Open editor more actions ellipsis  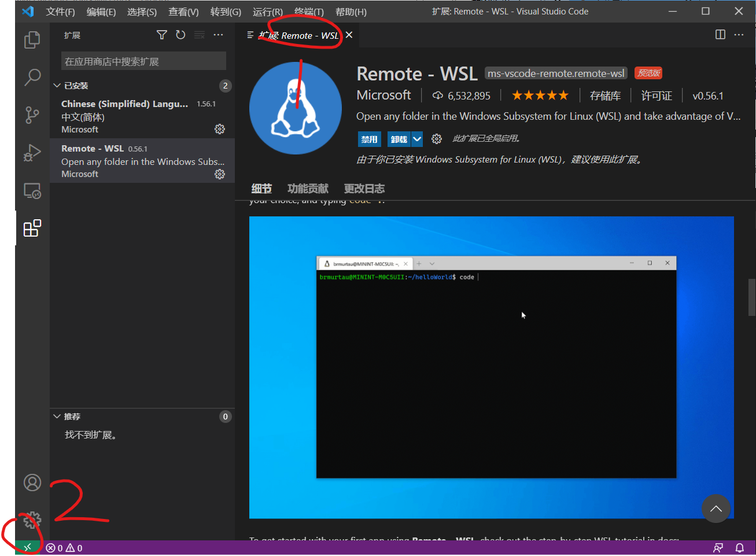[x=739, y=35]
